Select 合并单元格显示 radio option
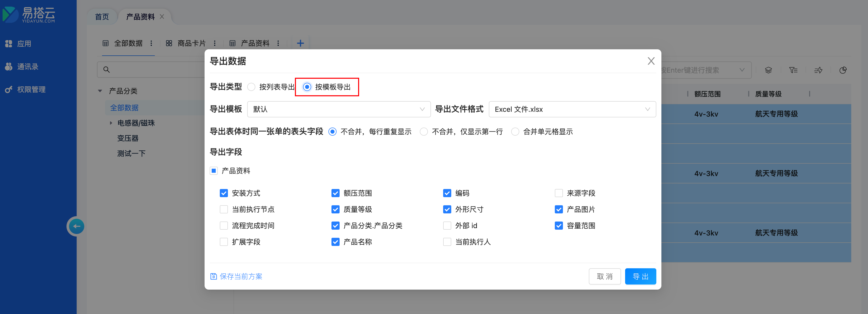 click(515, 132)
